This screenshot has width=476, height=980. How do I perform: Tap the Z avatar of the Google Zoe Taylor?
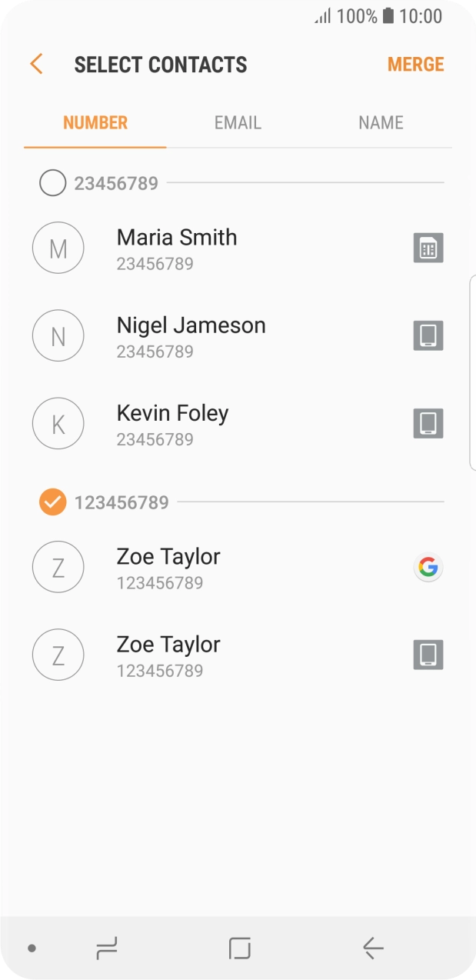click(58, 568)
